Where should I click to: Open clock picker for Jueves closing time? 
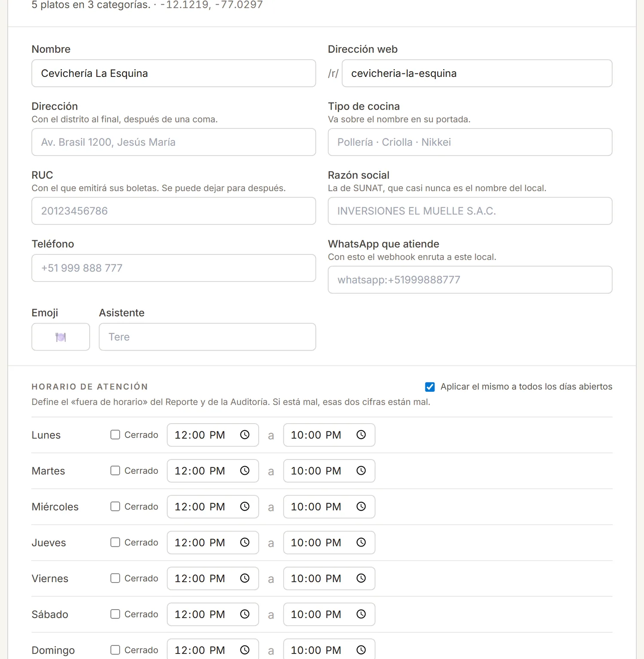tap(361, 543)
